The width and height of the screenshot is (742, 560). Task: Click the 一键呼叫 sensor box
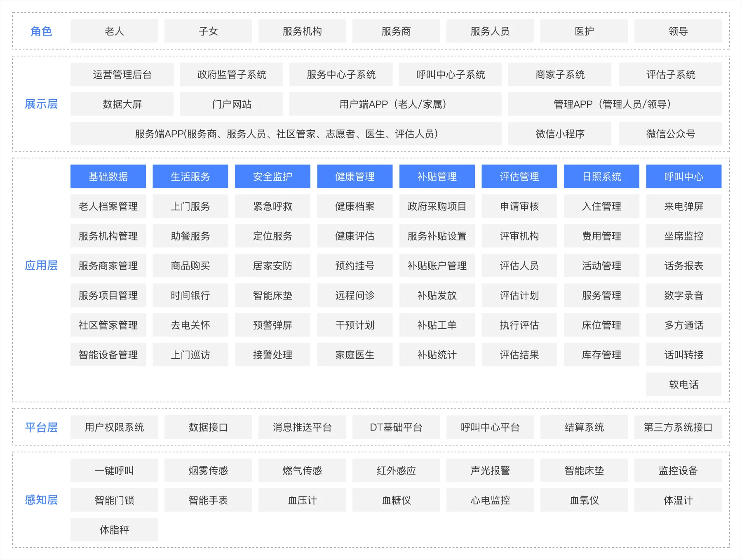[114, 471]
